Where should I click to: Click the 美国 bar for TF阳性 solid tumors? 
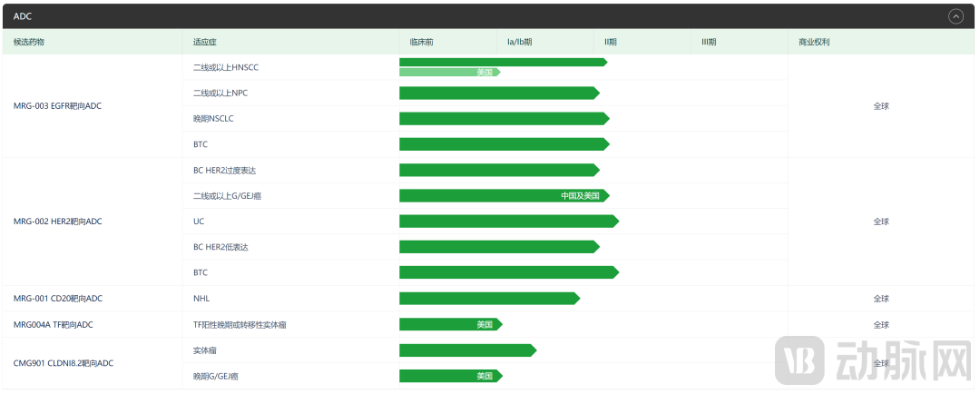point(451,325)
